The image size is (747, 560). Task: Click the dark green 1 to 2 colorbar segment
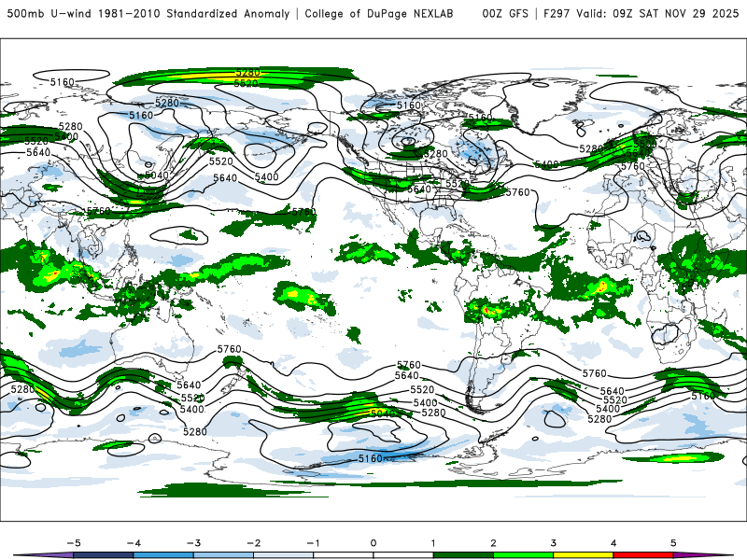[x=463, y=555]
